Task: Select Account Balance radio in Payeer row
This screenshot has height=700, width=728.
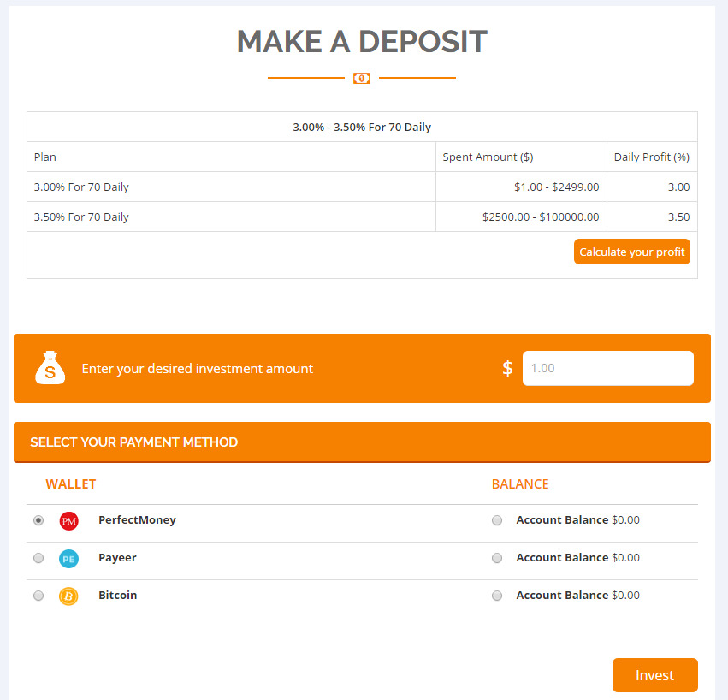Action: [497, 558]
